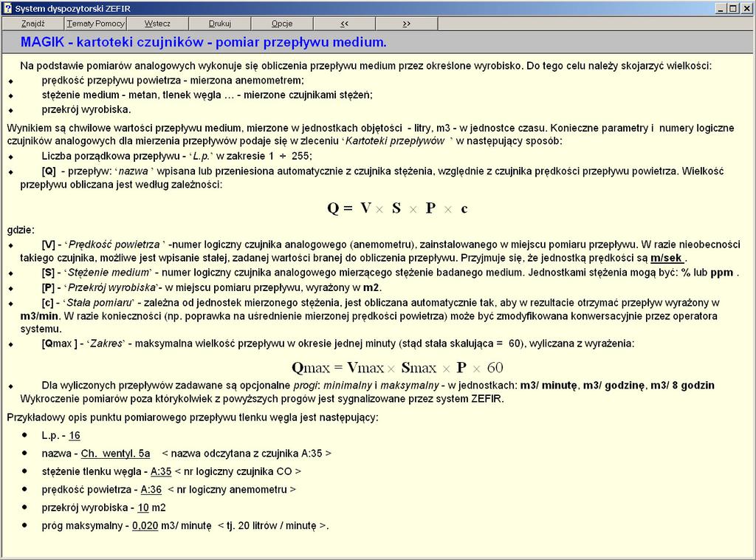Click the '[P]' parameter label
756x560 pixels.
pos(48,288)
